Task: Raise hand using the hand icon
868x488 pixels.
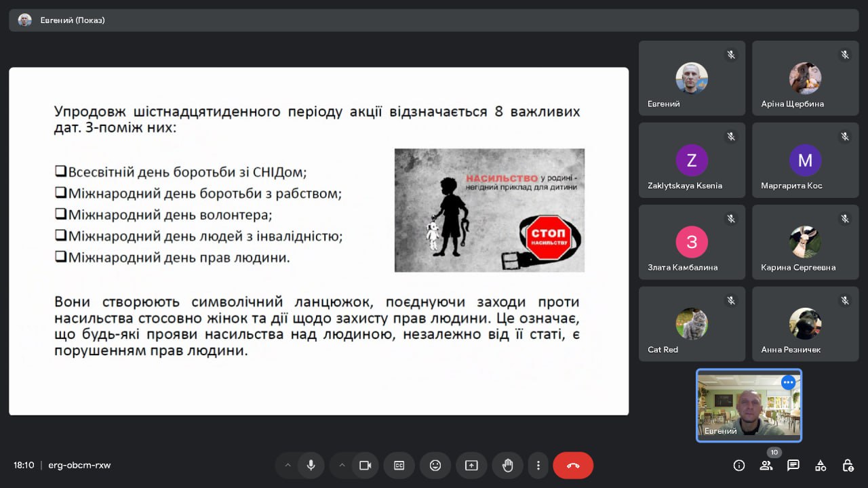Action: [x=507, y=466]
